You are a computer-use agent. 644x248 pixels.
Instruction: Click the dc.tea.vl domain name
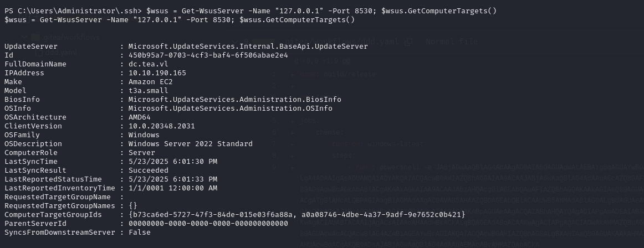146,64
